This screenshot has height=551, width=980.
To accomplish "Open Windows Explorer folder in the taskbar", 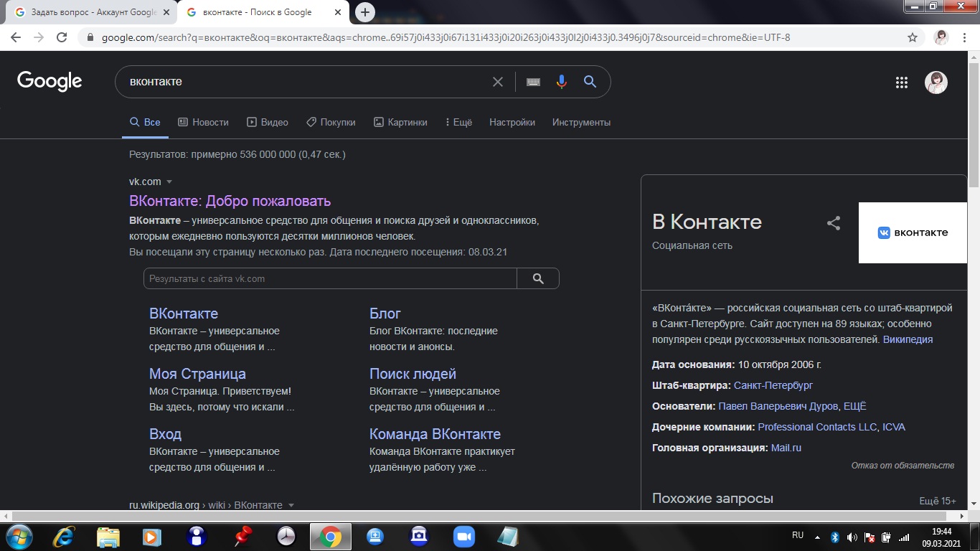I will pos(108,536).
